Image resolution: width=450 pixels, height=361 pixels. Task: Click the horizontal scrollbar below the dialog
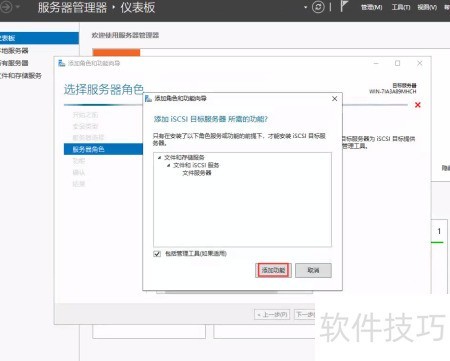[221, 292]
